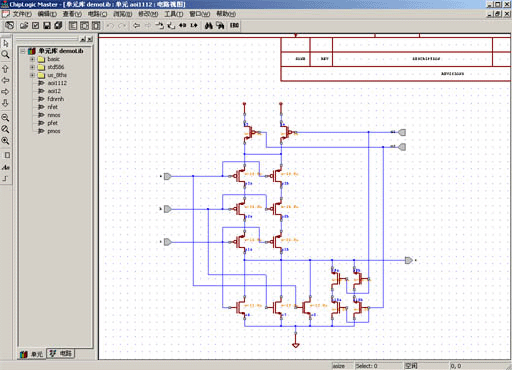512x370 pixels.
Task: Select the magnifier tool in left toolbar
Action: pos(6,55)
